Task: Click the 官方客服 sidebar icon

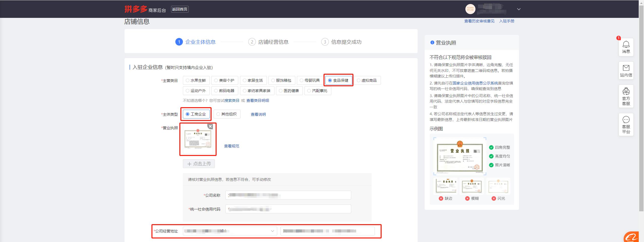Action: [626, 96]
